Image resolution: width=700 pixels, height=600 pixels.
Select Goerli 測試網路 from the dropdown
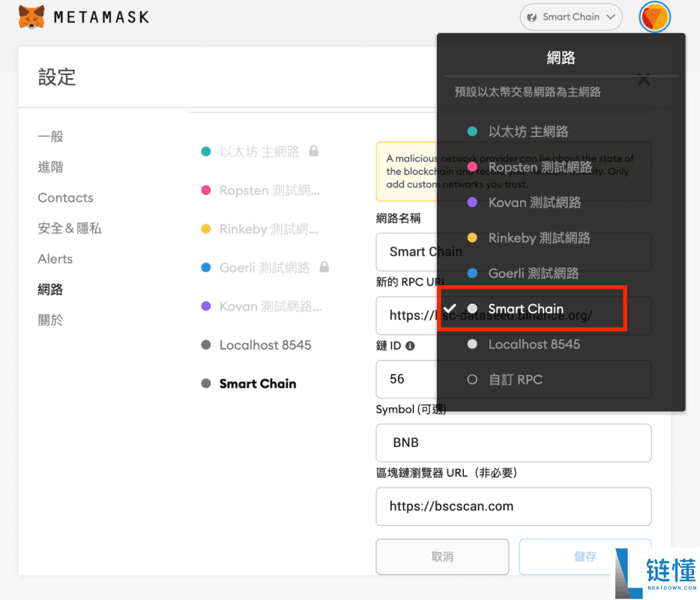click(x=534, y=273)
